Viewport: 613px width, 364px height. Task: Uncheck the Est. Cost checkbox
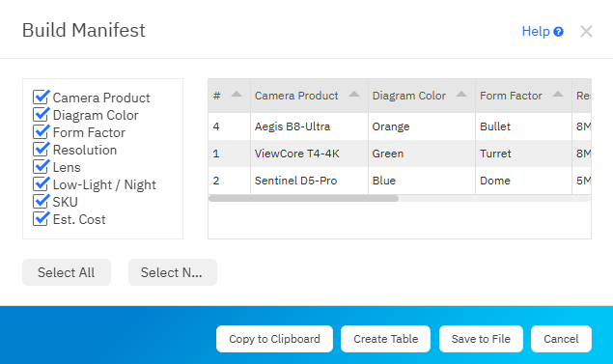(x=41, y=219)
